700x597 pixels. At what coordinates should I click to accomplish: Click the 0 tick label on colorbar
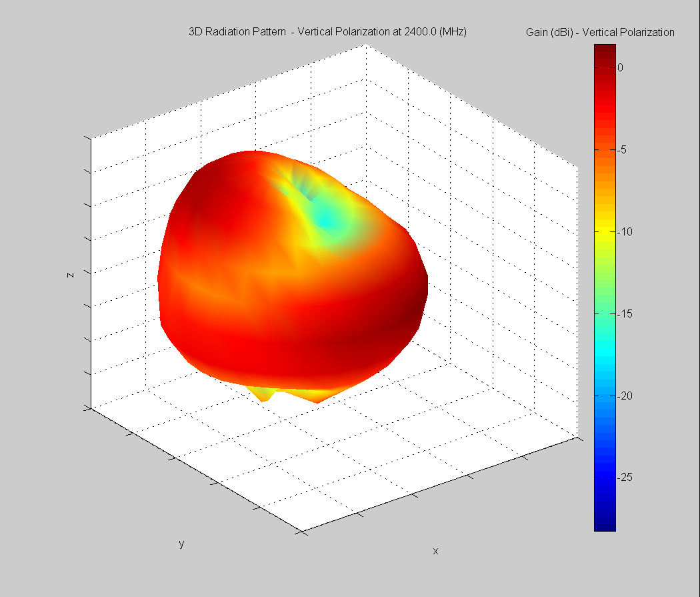point(620,67)
